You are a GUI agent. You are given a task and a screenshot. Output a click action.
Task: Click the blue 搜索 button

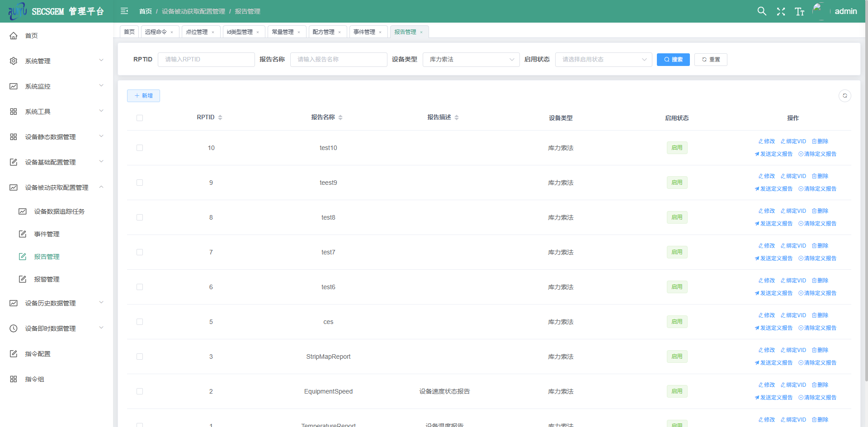[x=673, y=60]
